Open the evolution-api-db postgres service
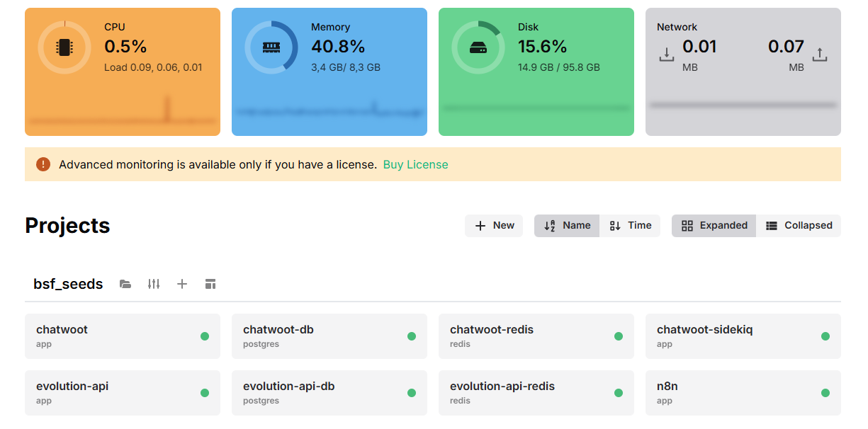This screenshot has width=868, height=429. 329,393
